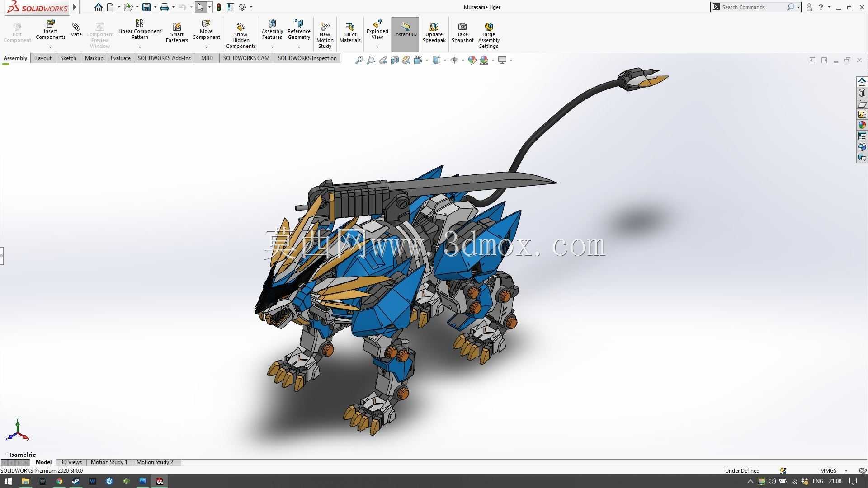Save the assembly with the Save icon

(146, 7)
